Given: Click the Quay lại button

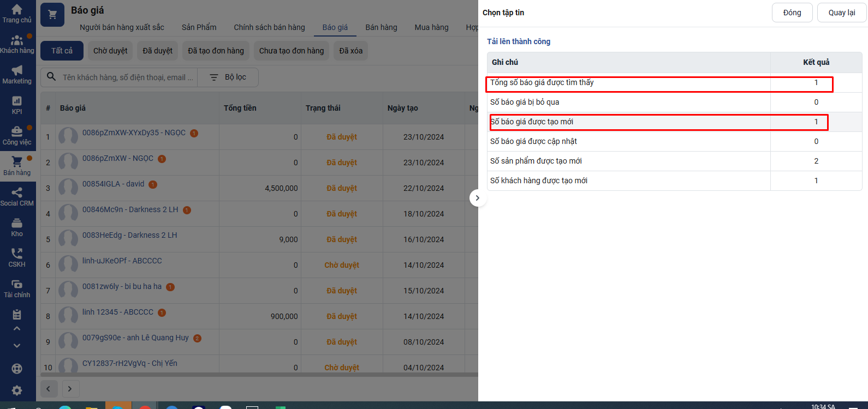Looking at the screenshot, I should pyautogui.click(x=841, y=13).
